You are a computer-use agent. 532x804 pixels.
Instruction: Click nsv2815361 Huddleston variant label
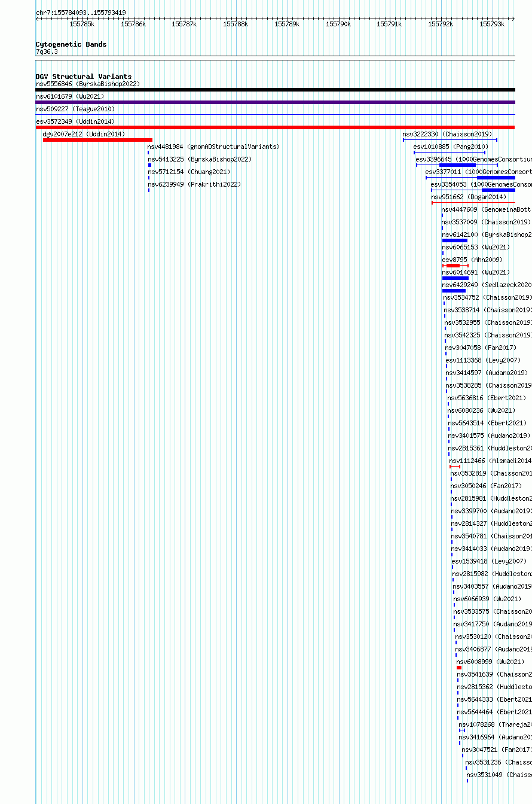click(490, 448)
